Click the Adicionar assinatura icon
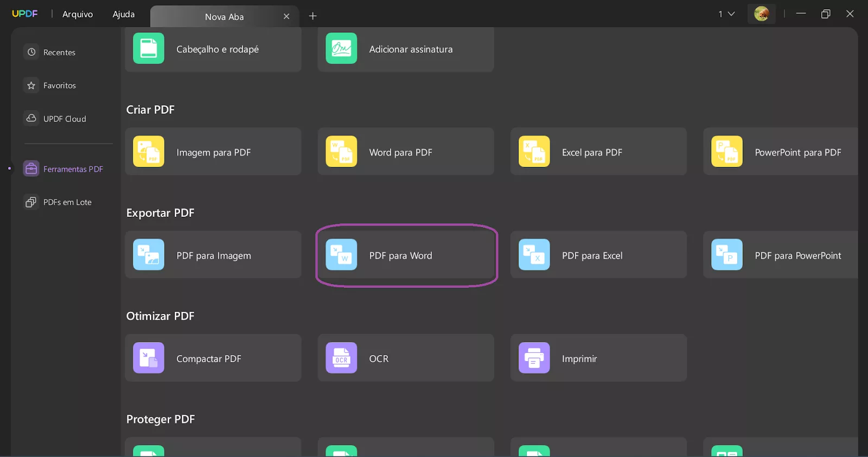Viewport: 868px width, 457px height. (x=341, y=48)
